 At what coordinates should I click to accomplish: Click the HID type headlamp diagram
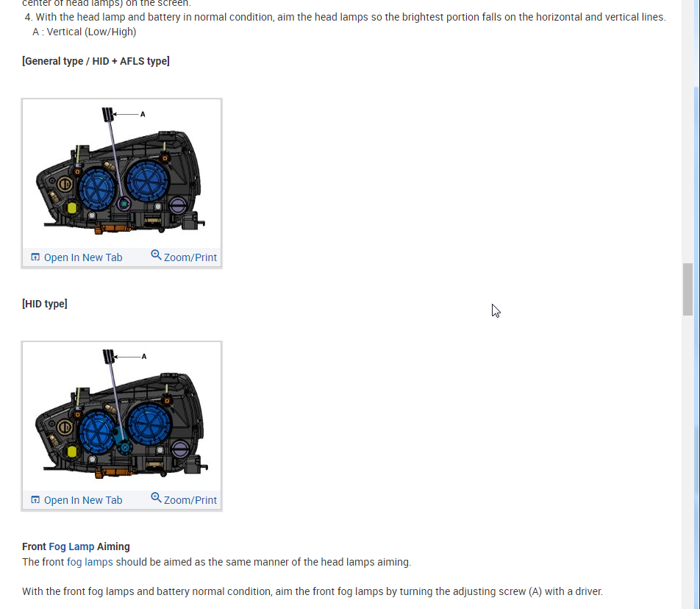(121, 416)
